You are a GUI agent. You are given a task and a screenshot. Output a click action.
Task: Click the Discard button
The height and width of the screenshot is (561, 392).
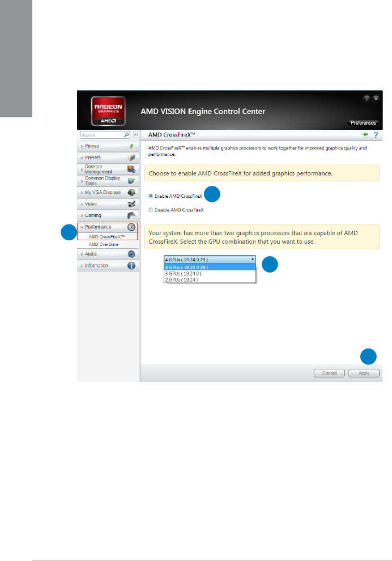pos(330,373)
